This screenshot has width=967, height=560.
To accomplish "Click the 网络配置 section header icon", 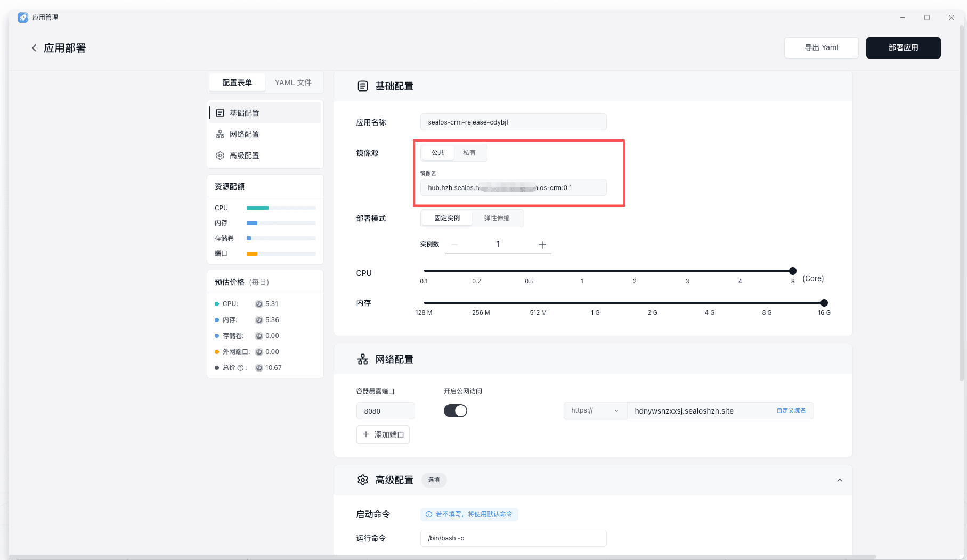I will point(363,359).
